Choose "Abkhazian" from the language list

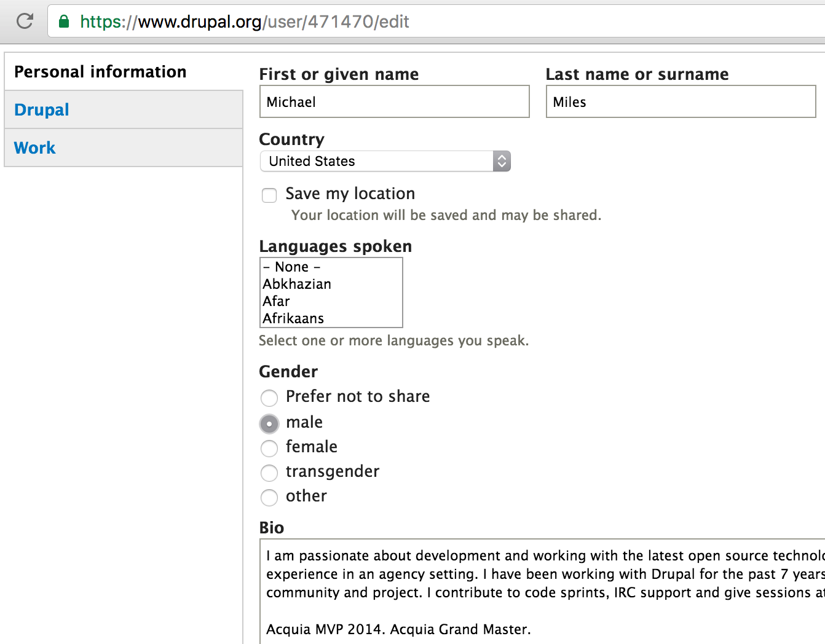click(297, 284)
